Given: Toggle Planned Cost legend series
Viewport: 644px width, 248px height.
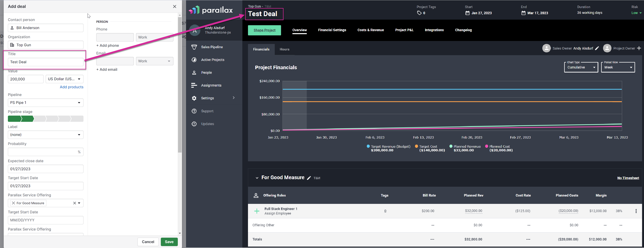Looking at the screenshot, I should coord(499,148).
